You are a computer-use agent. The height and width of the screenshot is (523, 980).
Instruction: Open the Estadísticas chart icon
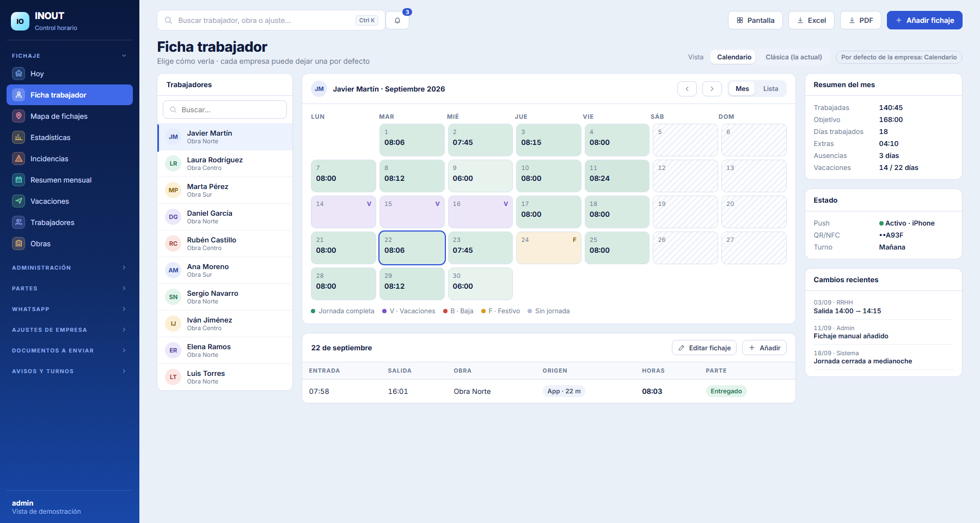19,137
